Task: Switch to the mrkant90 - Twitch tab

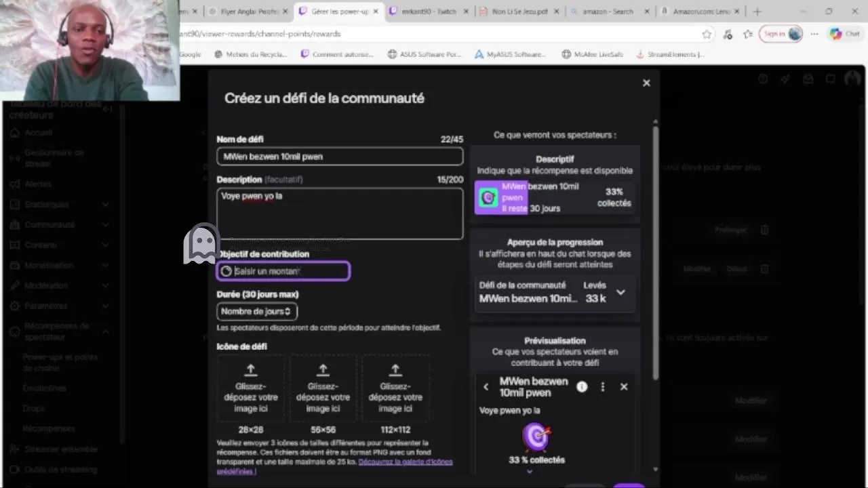Action: click(429, 12)
